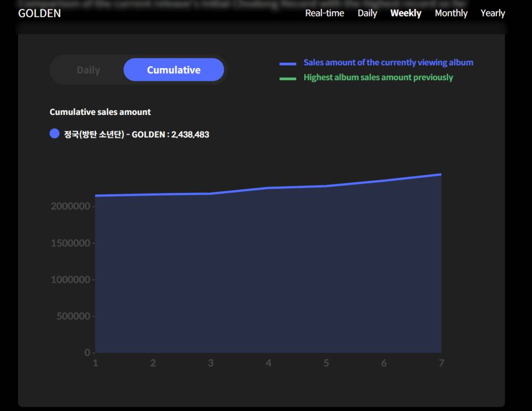Click x-axis label 5

point(326,363)
